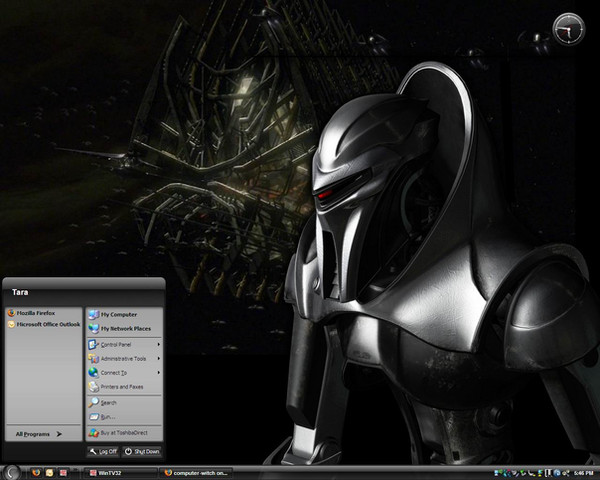The height and width of the screenshot is (480, 600).
Task: Open the Run dialog
Action: point(106,416)
